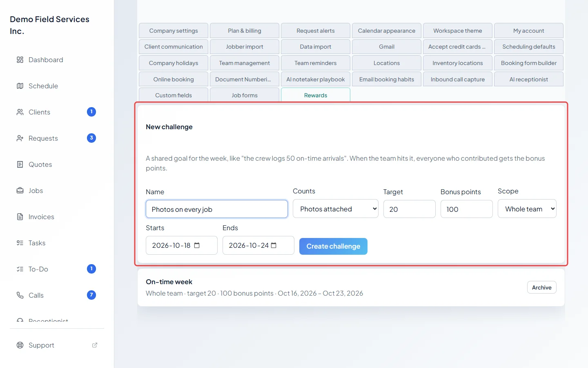
Task: Click the Schedule map icon
Action: (x=20, y=86)
